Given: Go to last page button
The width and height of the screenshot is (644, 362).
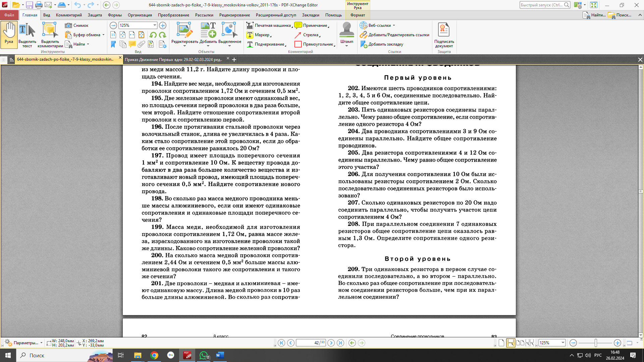Looking at the screenshot, I should (x=340, y=343).
